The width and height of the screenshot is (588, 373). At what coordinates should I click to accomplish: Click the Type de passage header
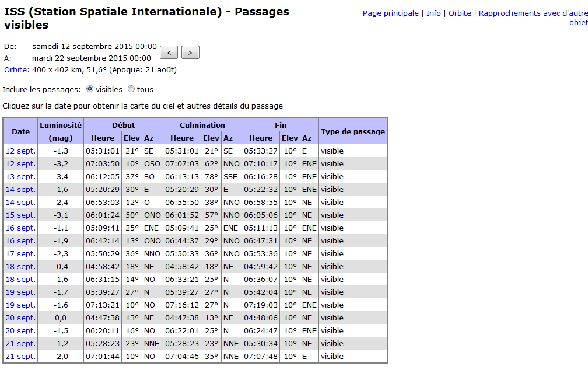tap(353, 132)
